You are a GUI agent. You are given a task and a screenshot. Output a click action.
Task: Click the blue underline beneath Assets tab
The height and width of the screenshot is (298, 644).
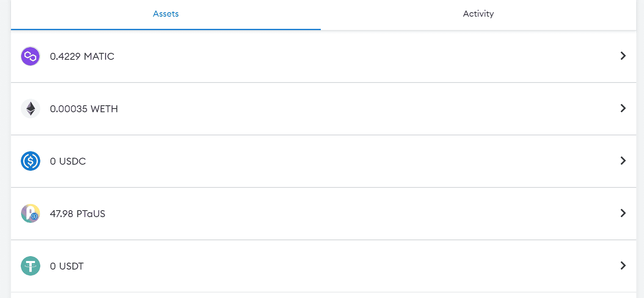(166, 29)
